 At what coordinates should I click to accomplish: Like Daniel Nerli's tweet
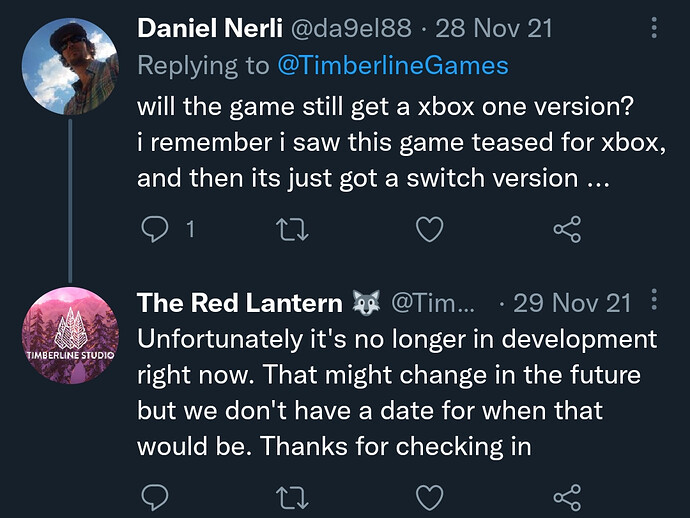click(x=429, y=229)
